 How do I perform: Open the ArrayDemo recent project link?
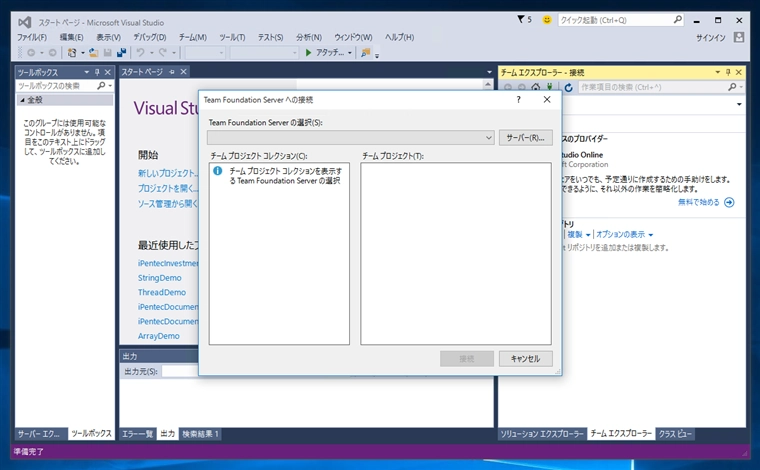(158, 336)
